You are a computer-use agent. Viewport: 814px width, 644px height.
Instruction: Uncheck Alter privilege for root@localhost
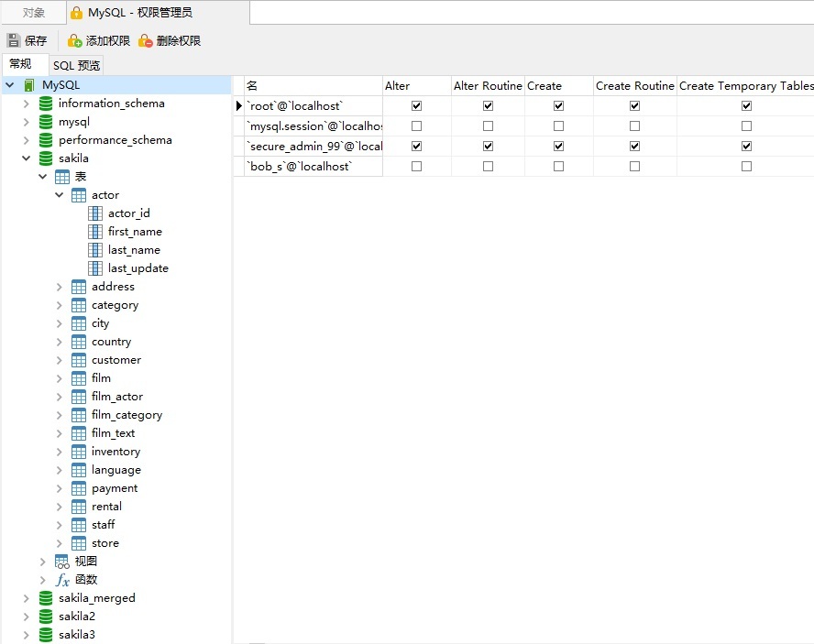tap(416, 106)
